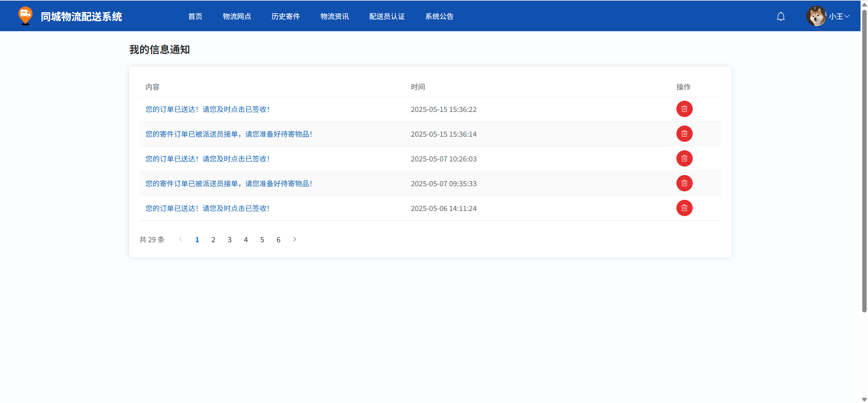
Task: Delete the 15:36:22 notification
Action: click(684, 109)
